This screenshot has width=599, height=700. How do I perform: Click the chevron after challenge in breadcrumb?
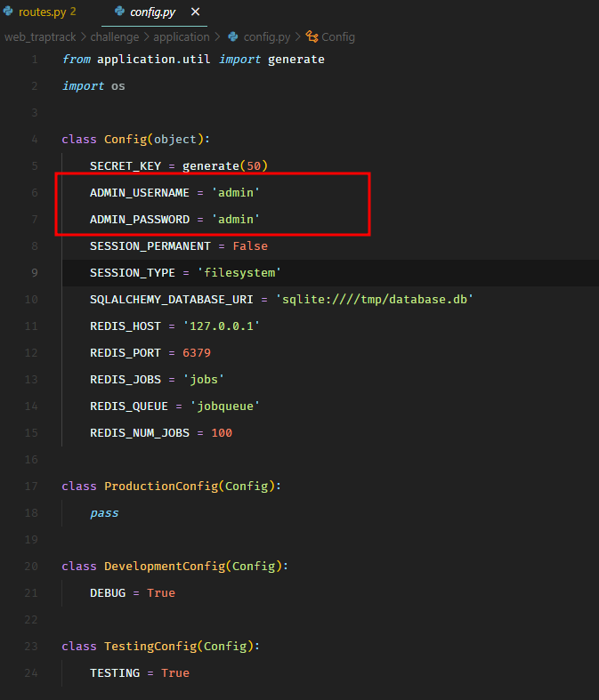pyautogui.click(x=147, y=36)
